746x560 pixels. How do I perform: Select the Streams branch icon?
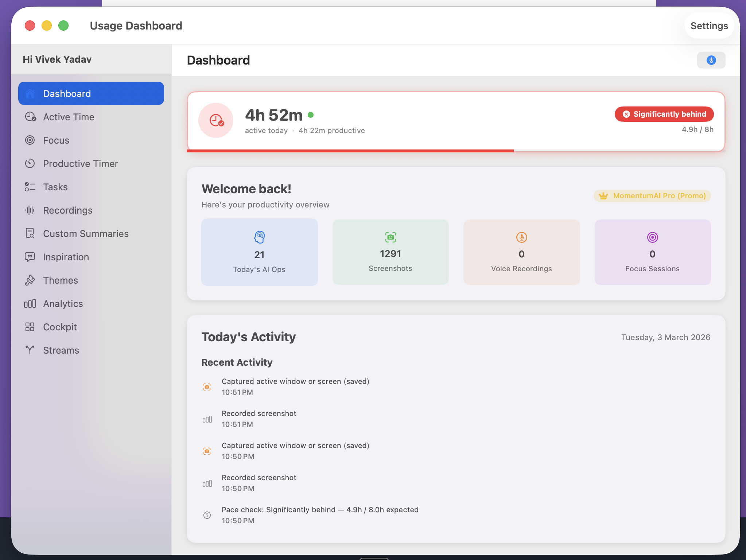31,350
